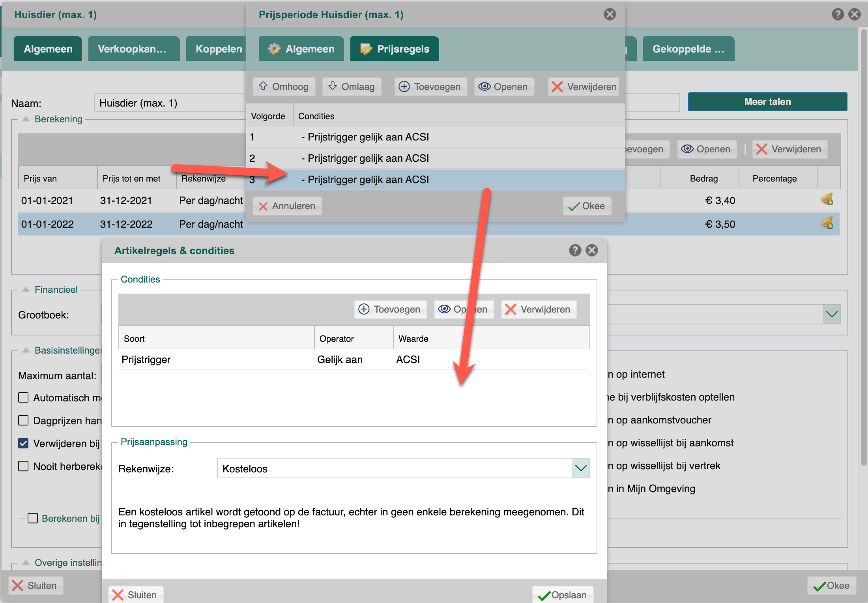Click Okee in Huisdier window footer
868x603 pixels.
831,586
